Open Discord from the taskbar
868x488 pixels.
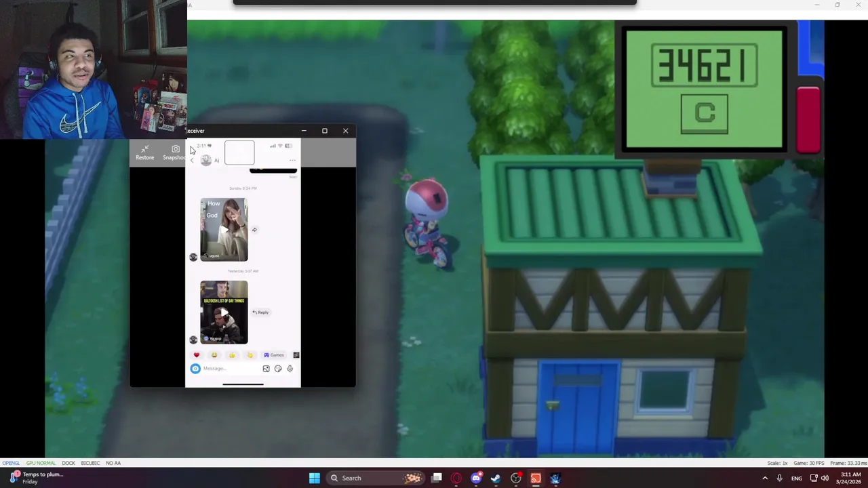pos(476,479)
